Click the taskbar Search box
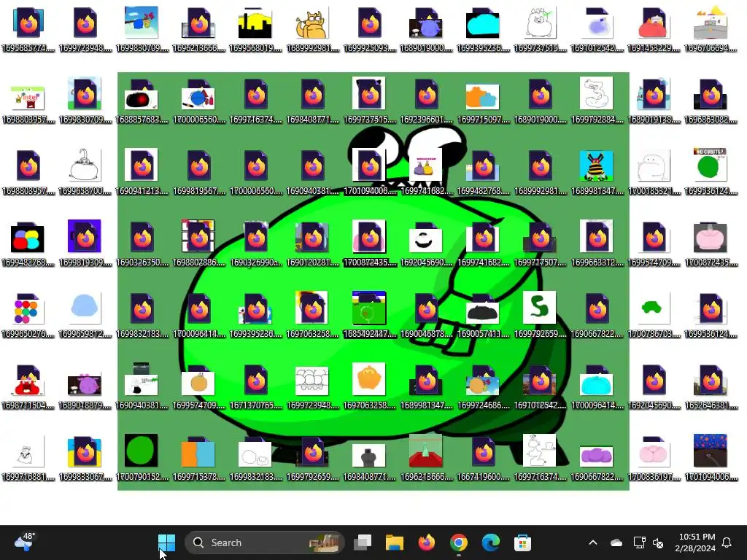The height and width of the screenshot is (560, 747). 264,542
